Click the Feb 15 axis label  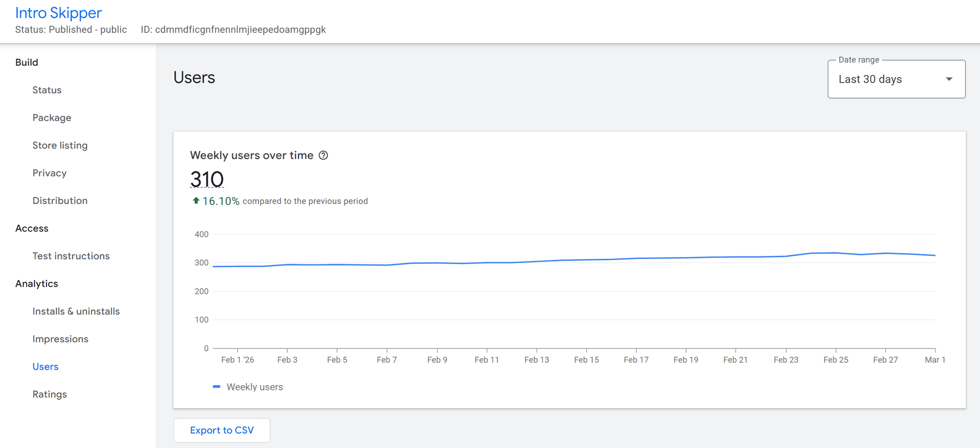tap(586, 360)
